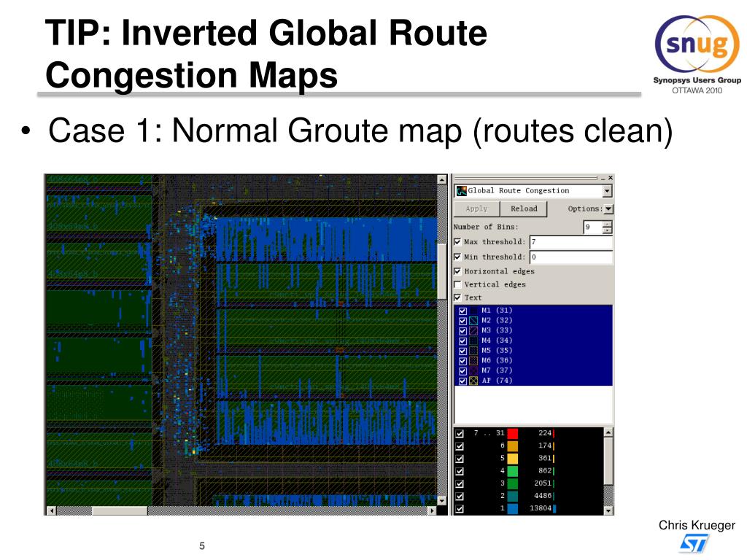Click the teal swatch for bin 2
Screen dimensions: 747x560
(513, 496)
